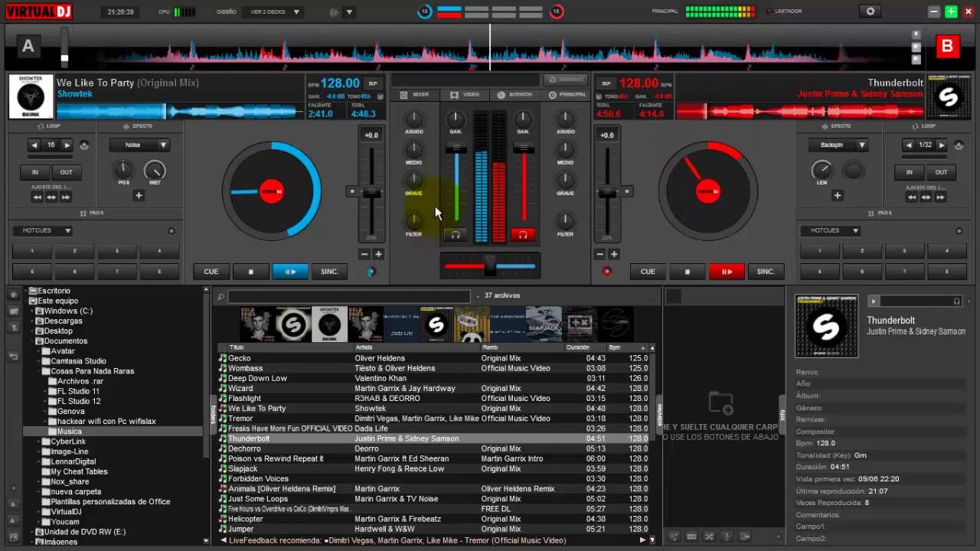Click the GRAVE knob for deck B

(565, 181)
